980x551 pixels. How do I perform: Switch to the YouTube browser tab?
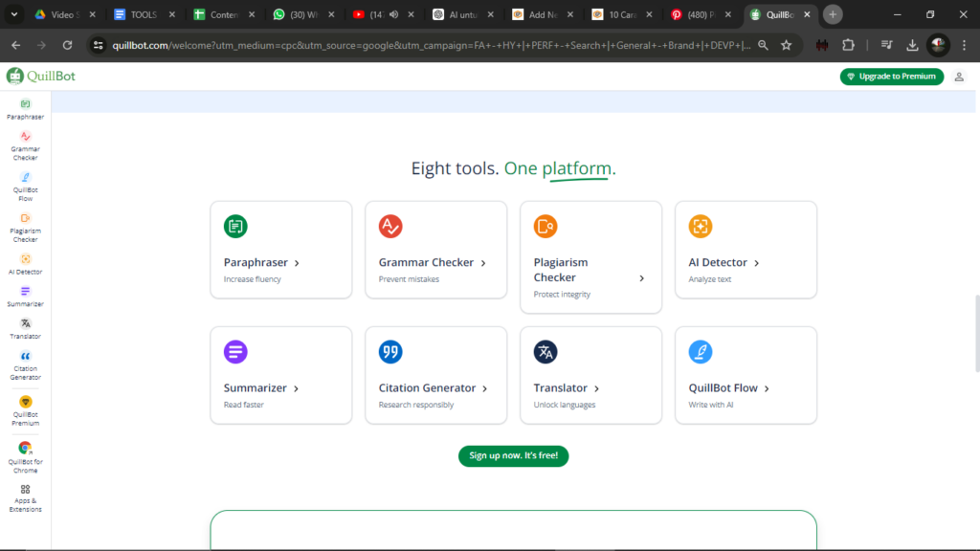(x=373, y=14)
